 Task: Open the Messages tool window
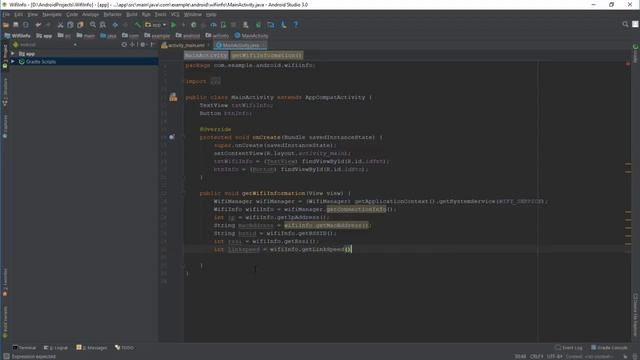[92, 348]
